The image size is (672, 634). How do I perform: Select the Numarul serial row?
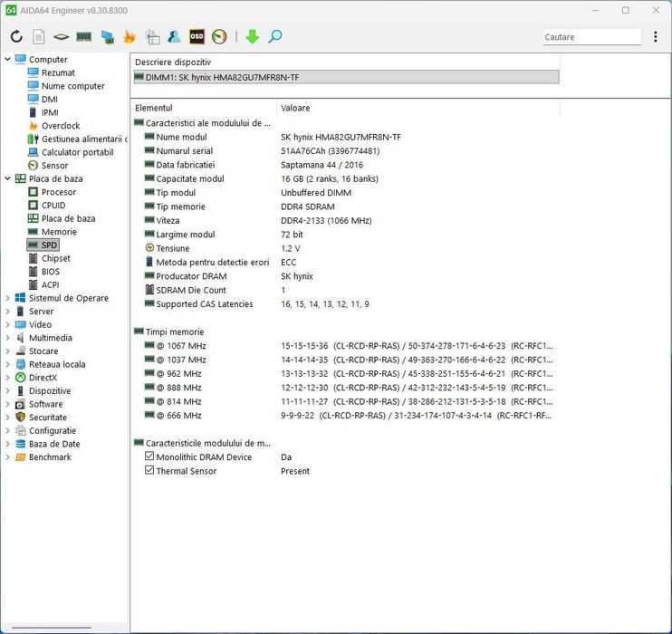346,151
